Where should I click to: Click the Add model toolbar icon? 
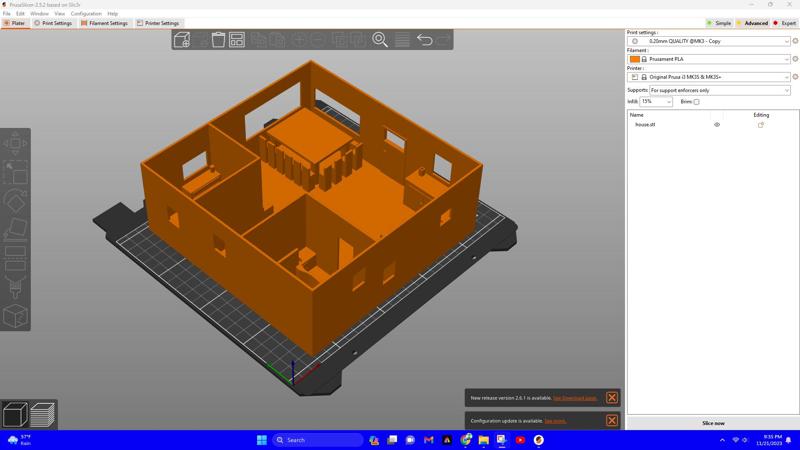coord(182,40)
